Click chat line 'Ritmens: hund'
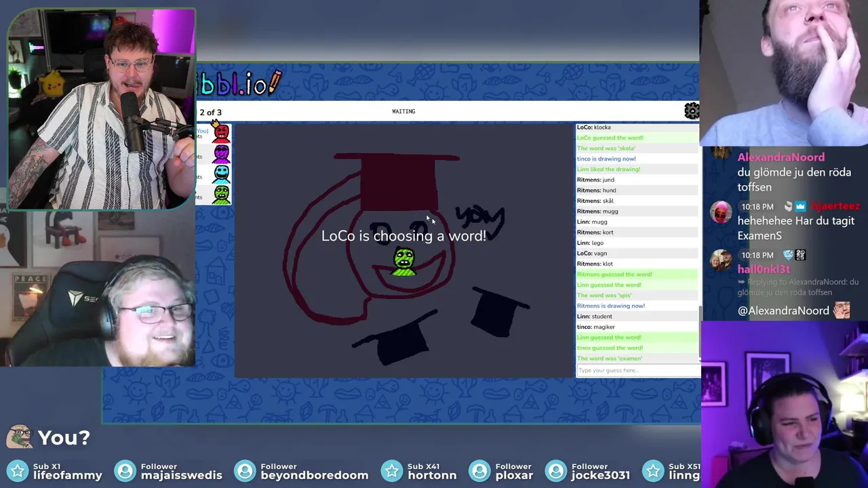868x488 pixels. pyautogui.click(x=637, y=190)
